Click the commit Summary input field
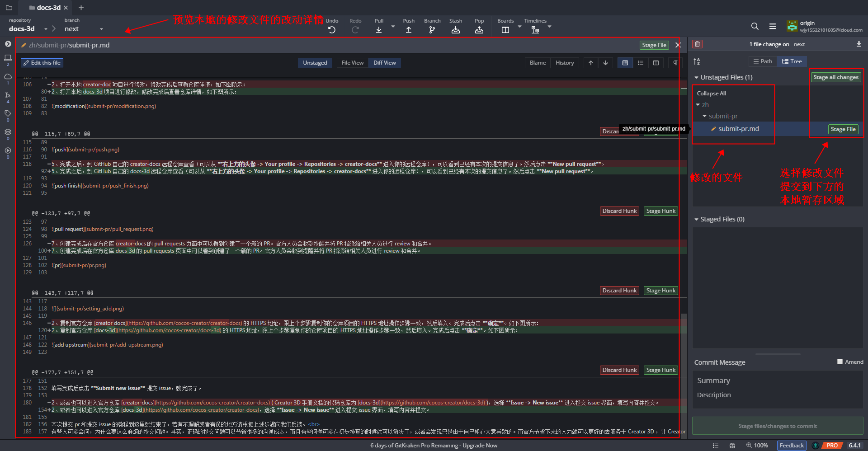Image resolution: width=868 pixels, height=451 pixels. coord(778,381)
